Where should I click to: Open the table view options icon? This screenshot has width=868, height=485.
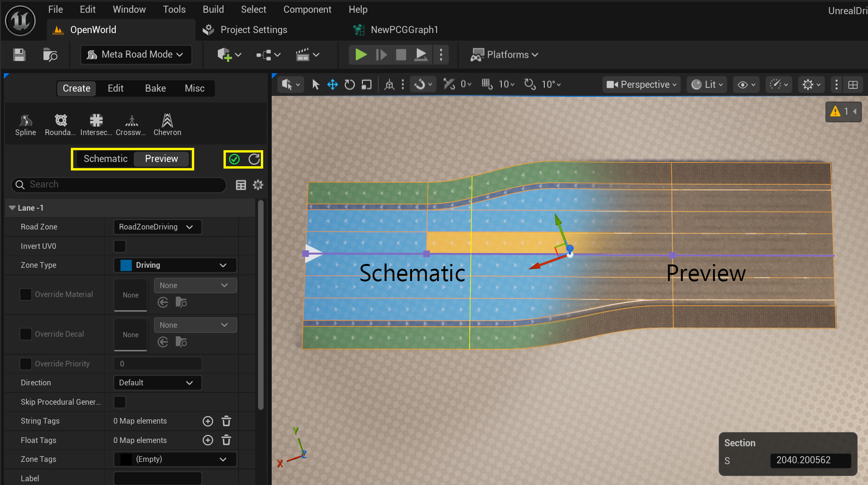pos(241,185)
